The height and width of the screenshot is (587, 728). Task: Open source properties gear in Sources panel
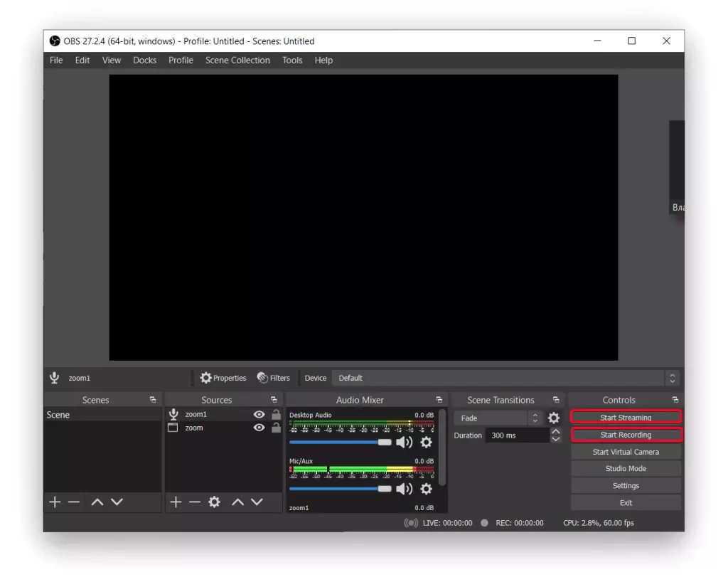tap(214, 502)
